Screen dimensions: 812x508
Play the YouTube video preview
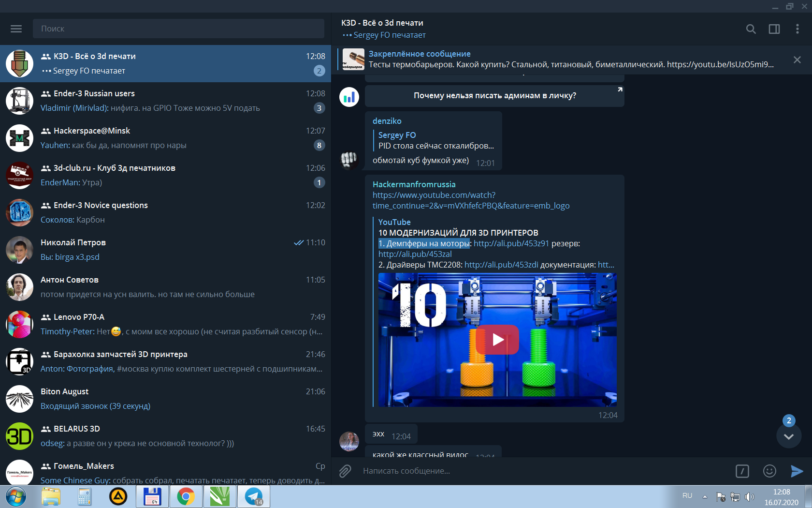497,340
